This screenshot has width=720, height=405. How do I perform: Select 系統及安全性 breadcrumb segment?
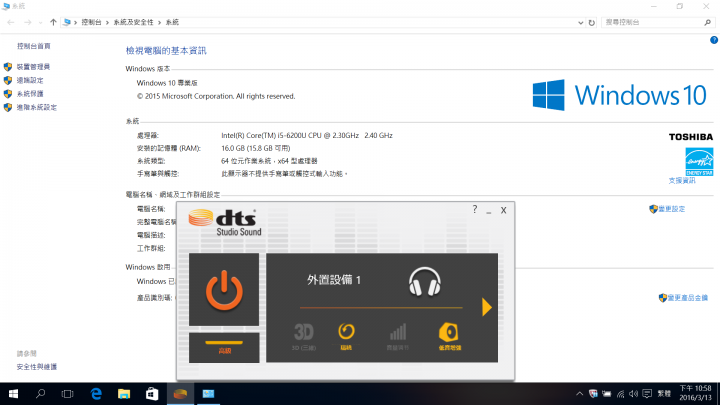133,22
